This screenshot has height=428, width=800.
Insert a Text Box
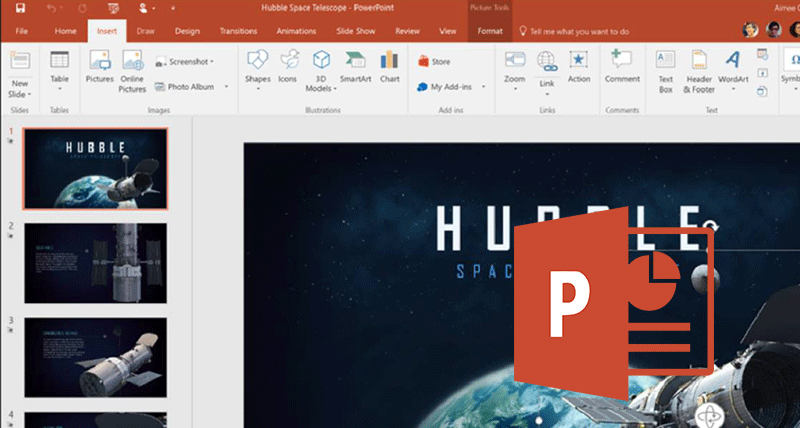[665, 68]
